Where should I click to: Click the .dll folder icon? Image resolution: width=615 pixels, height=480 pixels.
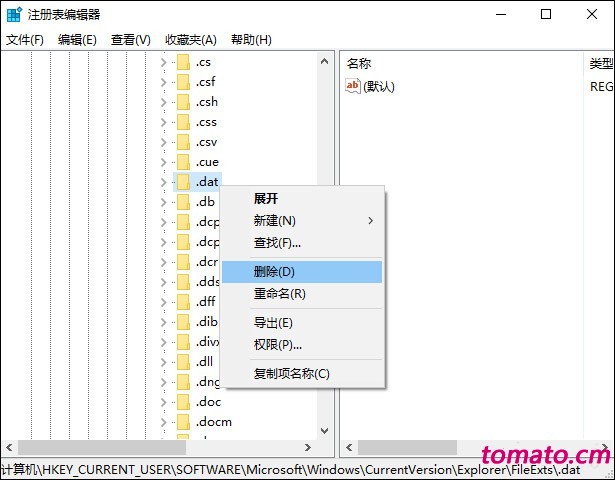[x=183, y=362]
